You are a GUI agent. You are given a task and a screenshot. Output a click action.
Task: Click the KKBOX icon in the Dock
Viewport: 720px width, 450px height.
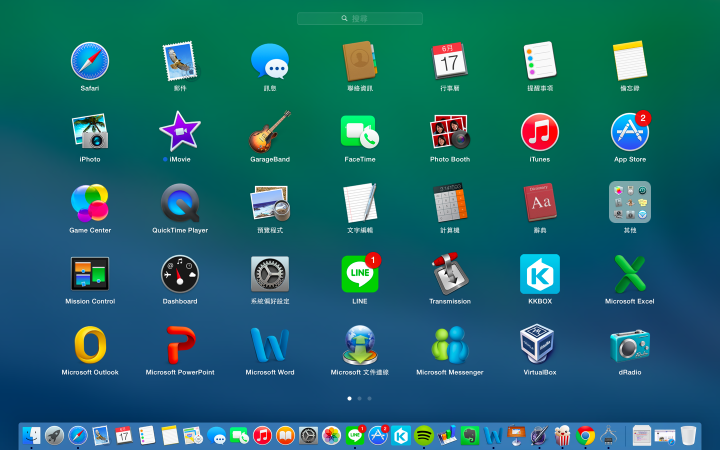tap(401, 435)
